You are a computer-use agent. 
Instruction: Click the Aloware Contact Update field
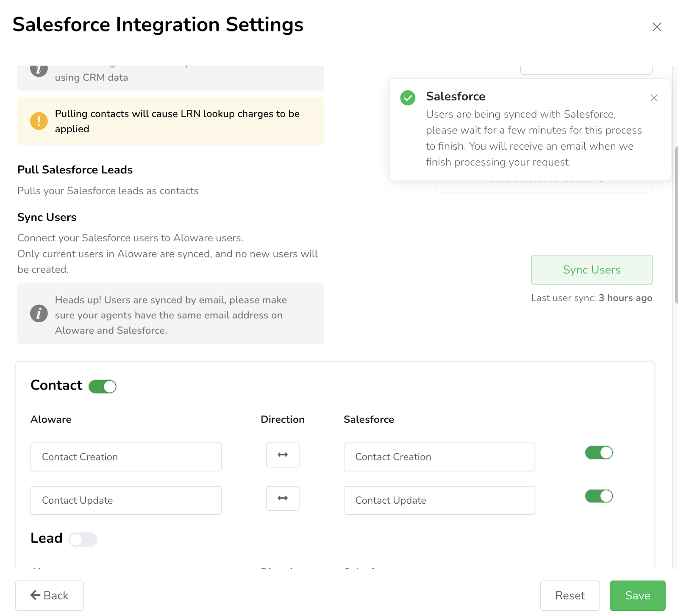126,500
